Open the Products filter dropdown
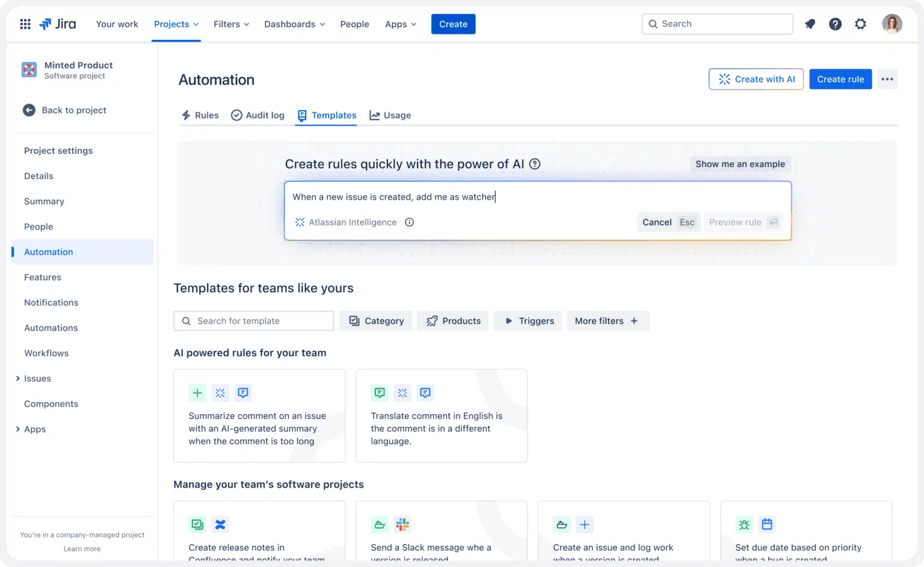Viewport: 924px width, 567px height. tap(453, 321)
